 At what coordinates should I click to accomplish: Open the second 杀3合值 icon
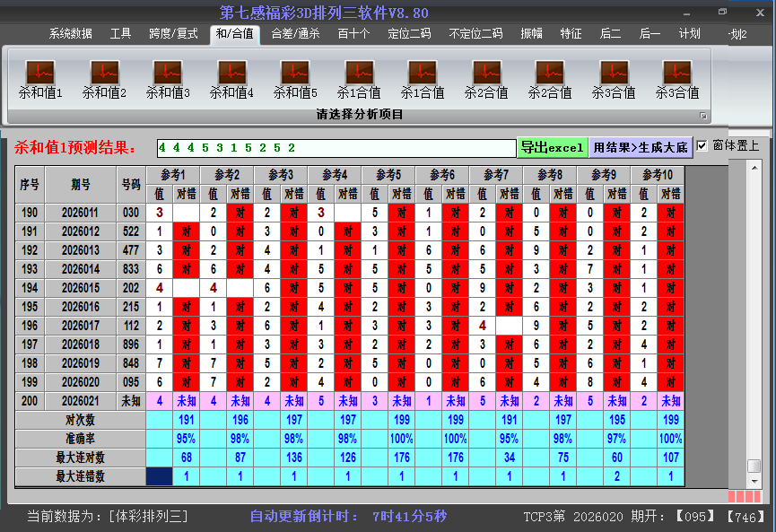pyautogui.click(x=676, y=75)
